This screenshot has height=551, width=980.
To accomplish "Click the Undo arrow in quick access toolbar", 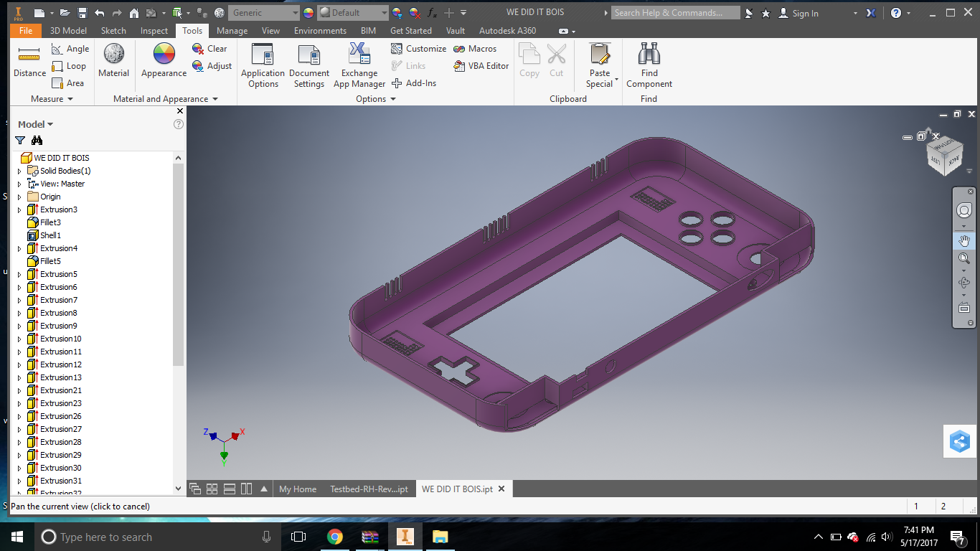I will (100, 13).
